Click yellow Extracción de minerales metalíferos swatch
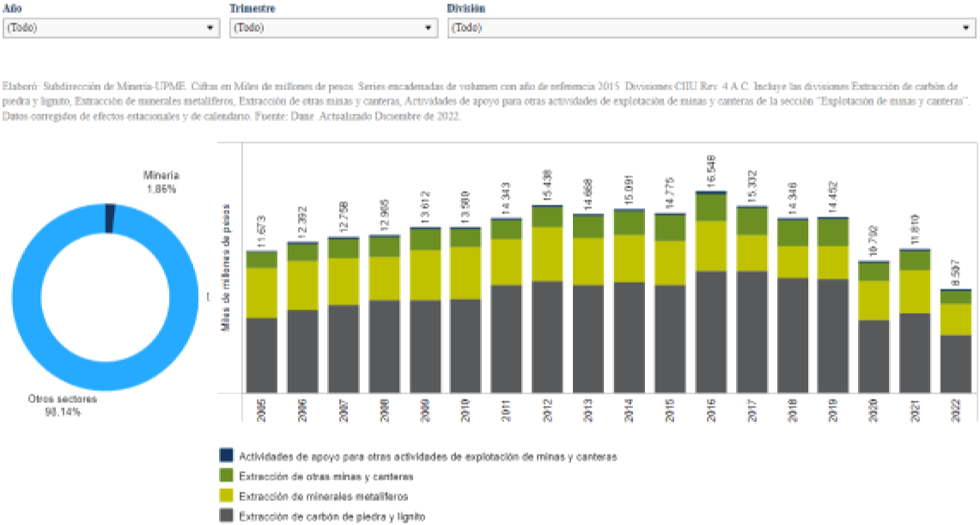This screenshot has height=525, width=980. (x=227, y=497)
